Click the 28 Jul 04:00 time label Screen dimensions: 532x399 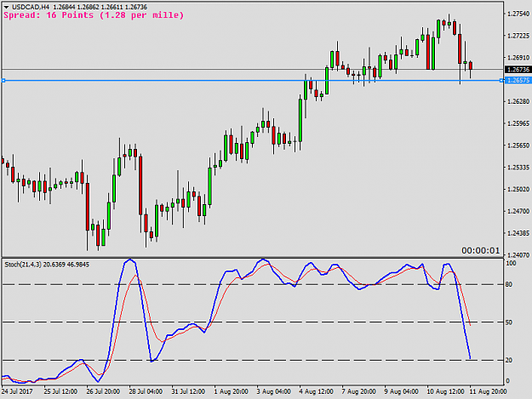tap(146, 391)
